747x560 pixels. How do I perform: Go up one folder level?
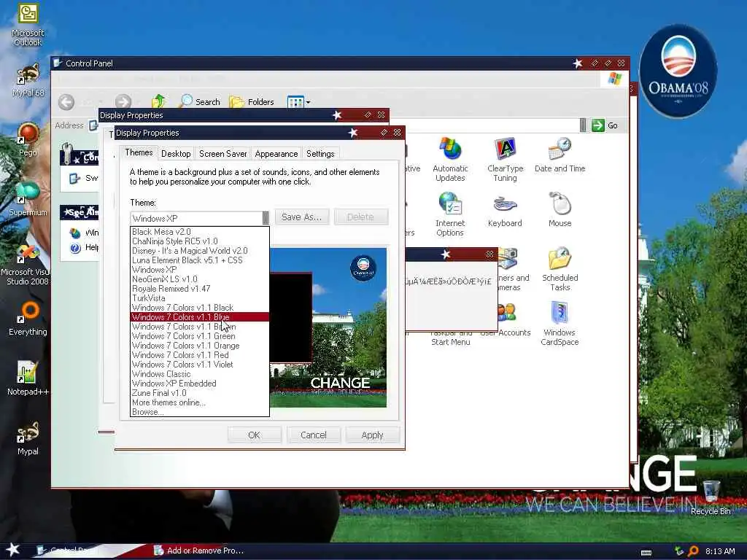(x=158, y=101)
